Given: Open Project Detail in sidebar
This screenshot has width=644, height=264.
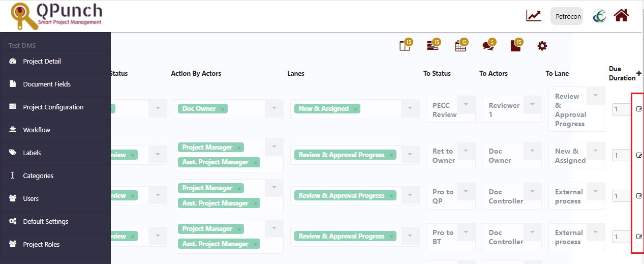Looking at the screenshot, I should tap(55, 61).
